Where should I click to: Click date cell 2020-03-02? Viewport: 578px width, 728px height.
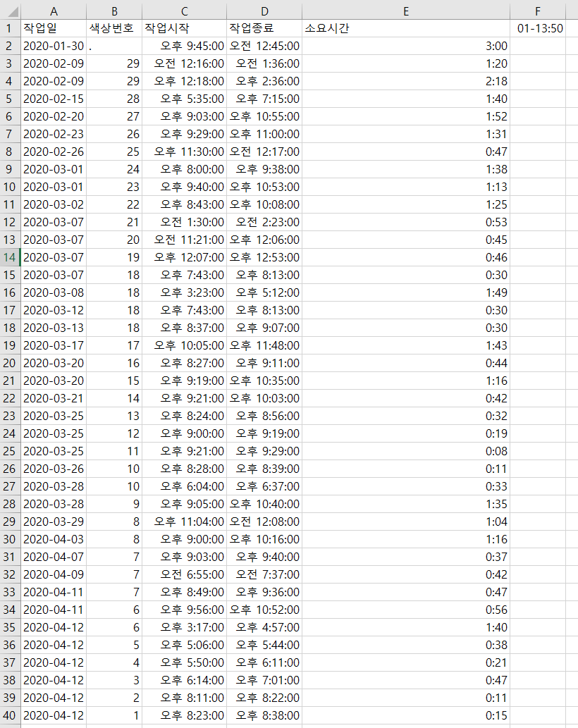click(54, 205)
